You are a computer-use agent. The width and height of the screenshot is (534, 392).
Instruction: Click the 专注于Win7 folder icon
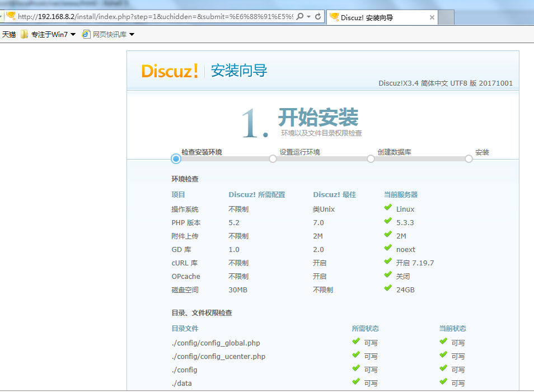24,34
